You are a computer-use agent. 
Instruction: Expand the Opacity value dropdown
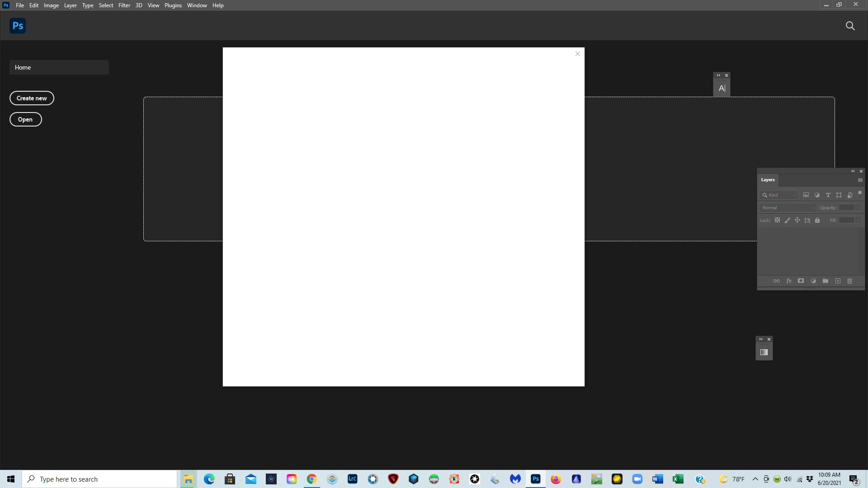[859, 207]
